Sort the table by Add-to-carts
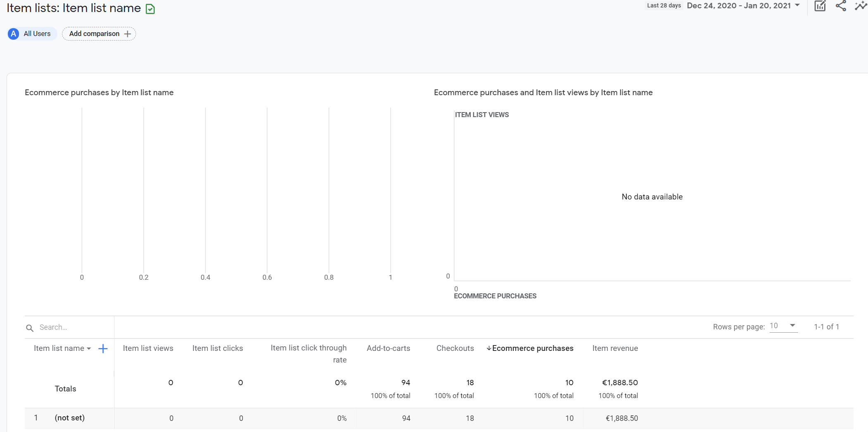Viewport: 868px width, 432px height. [388, 348]
